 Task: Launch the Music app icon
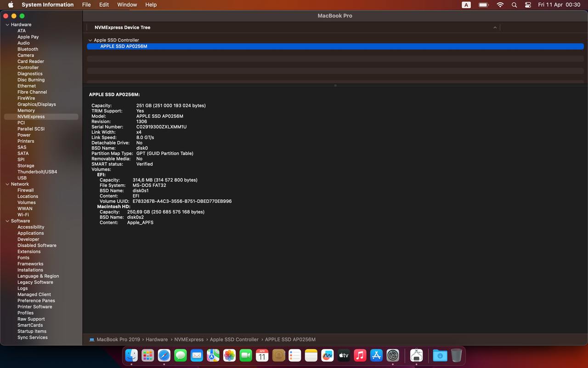(360, 355)
